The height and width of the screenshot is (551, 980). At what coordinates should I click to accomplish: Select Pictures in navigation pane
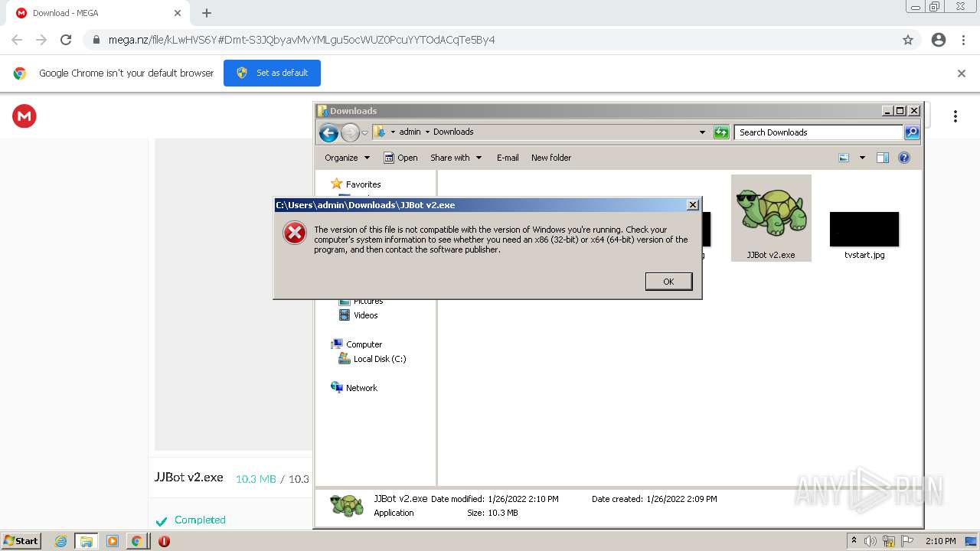[368, 302]
